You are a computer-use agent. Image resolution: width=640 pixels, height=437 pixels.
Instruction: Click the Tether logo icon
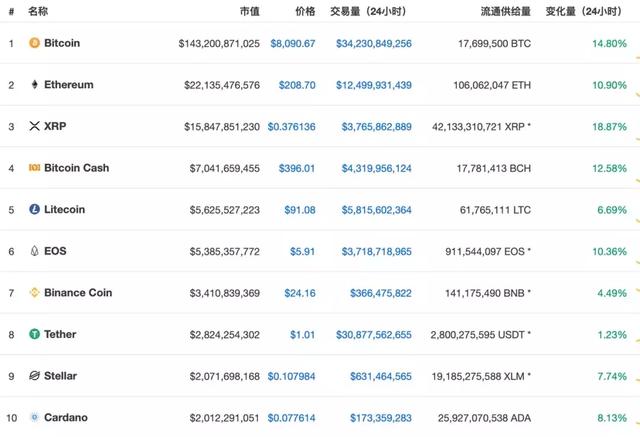click(x=34, y=334)
